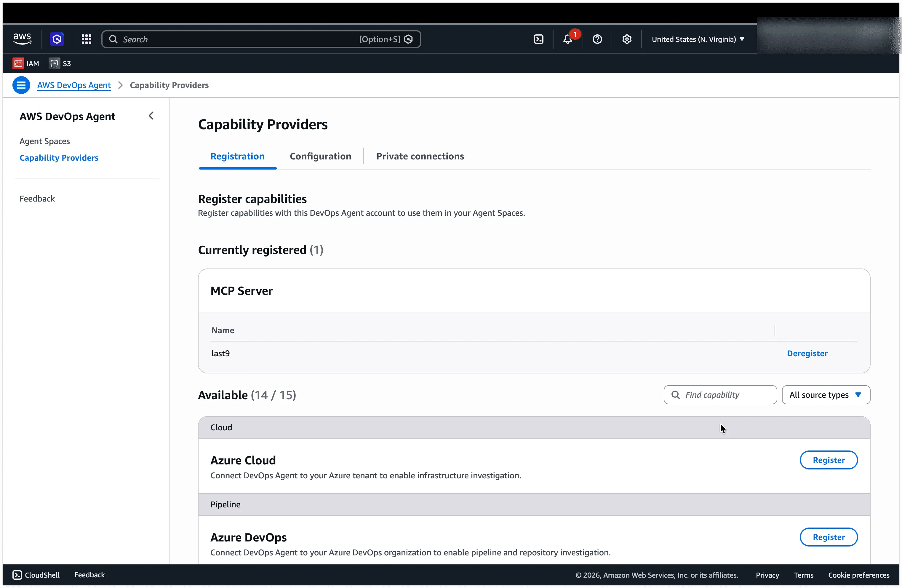Open the services grid menu icon

[87, 39]
